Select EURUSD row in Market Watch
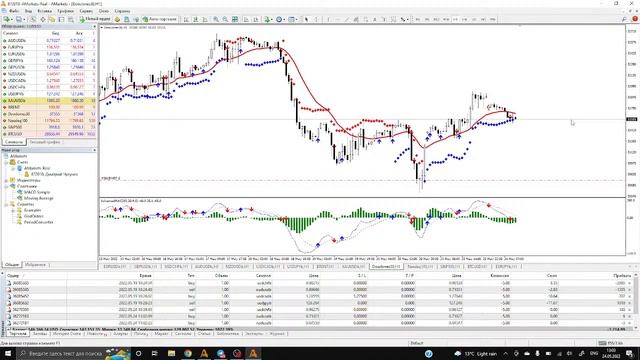This screenshot has width=640, height=360. (x=49, y=54)
